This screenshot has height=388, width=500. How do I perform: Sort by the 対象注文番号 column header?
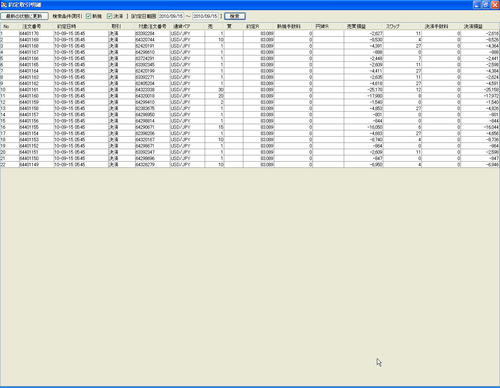tap(152, 26)
